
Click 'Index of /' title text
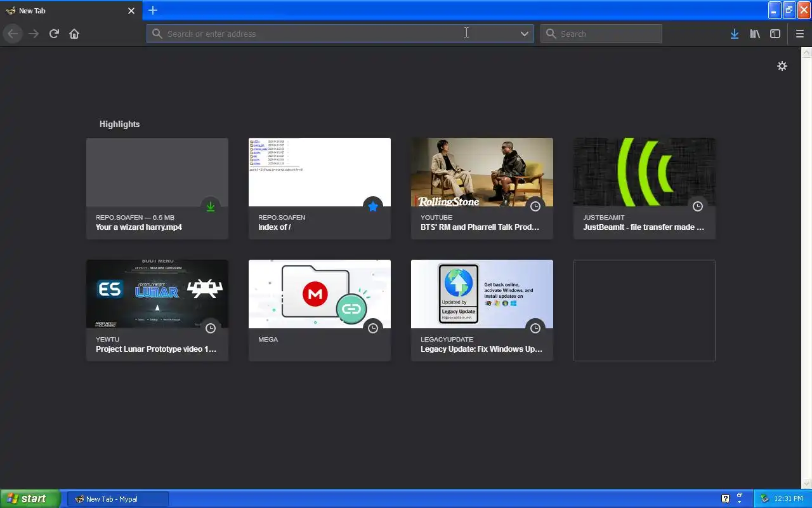coord(275,227)
